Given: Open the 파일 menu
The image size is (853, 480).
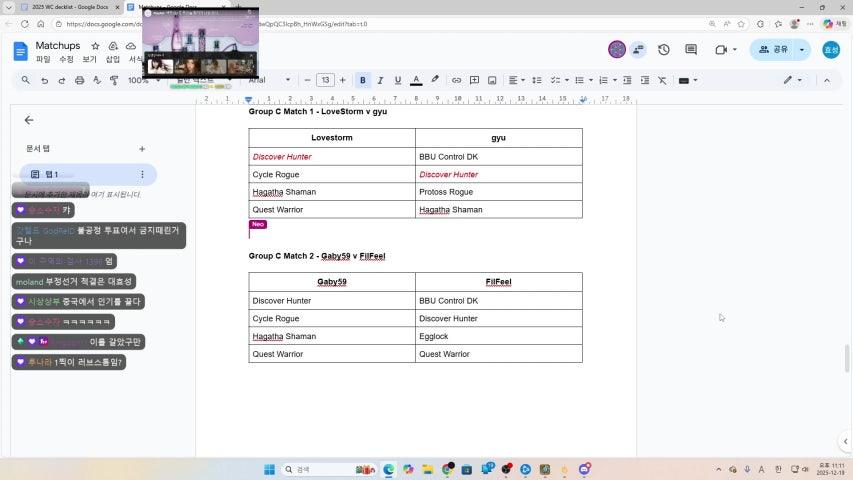Looking at the screenshot, I should point(43,59).
